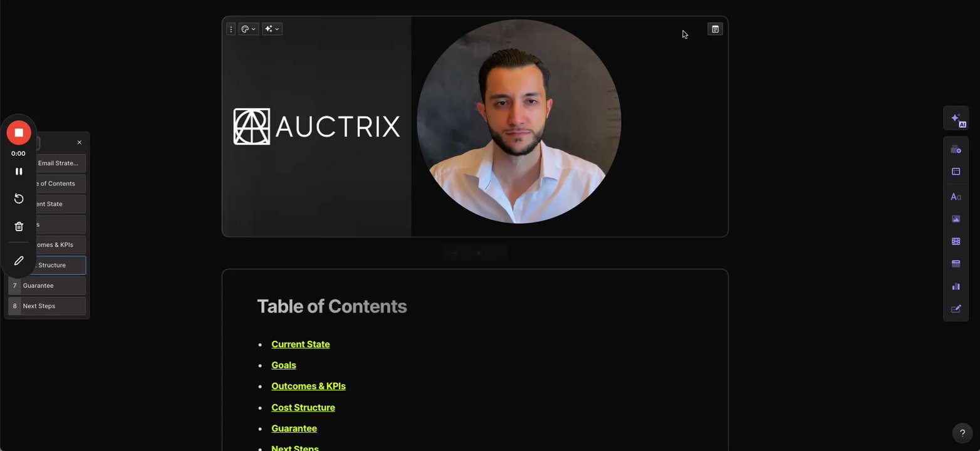980x451 pixels.
Task: Toggle the speaker notes icon on card
Action: click(715, 29)
